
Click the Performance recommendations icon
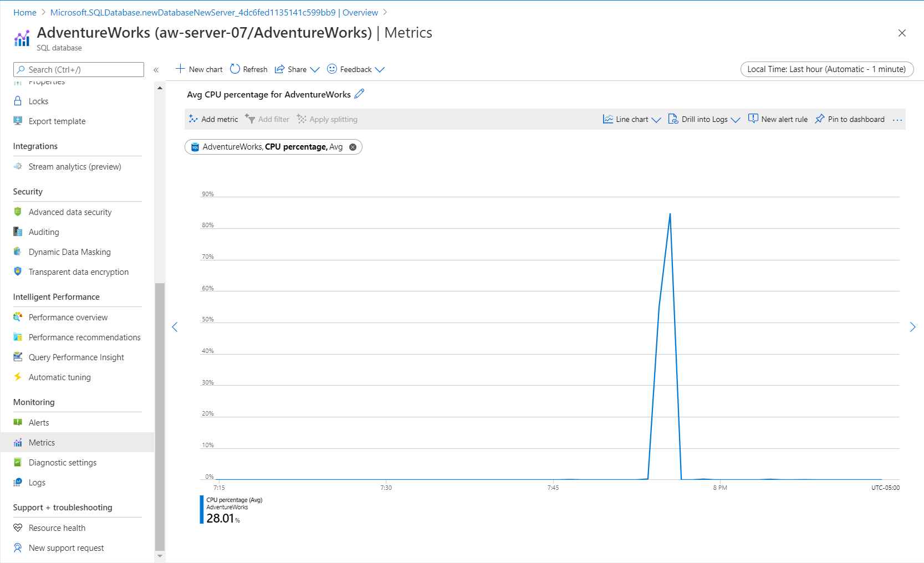click(18, 337)
